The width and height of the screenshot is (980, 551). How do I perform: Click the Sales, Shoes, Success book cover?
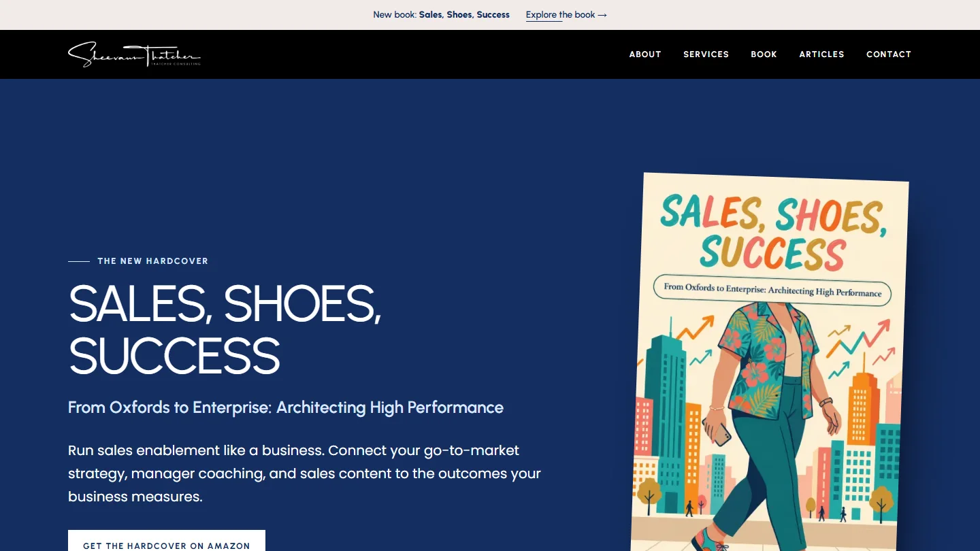tap(770, 362)
